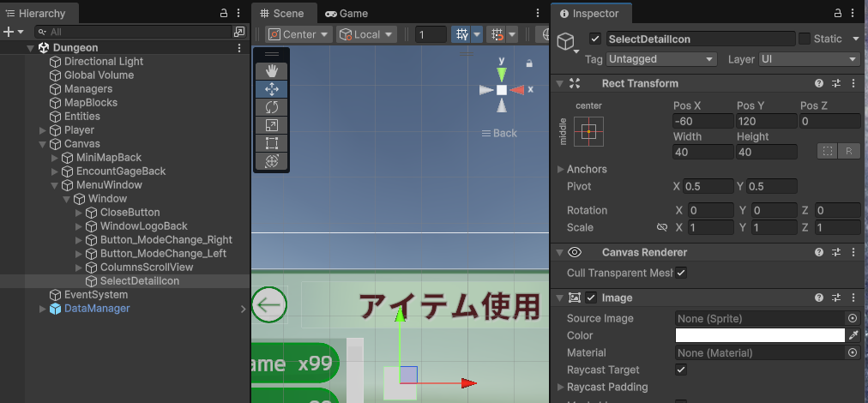Toggle the SelectDetailIcon active checkbox
The width and height of the screenshot is (868, 403).
[x=595, y=39]
